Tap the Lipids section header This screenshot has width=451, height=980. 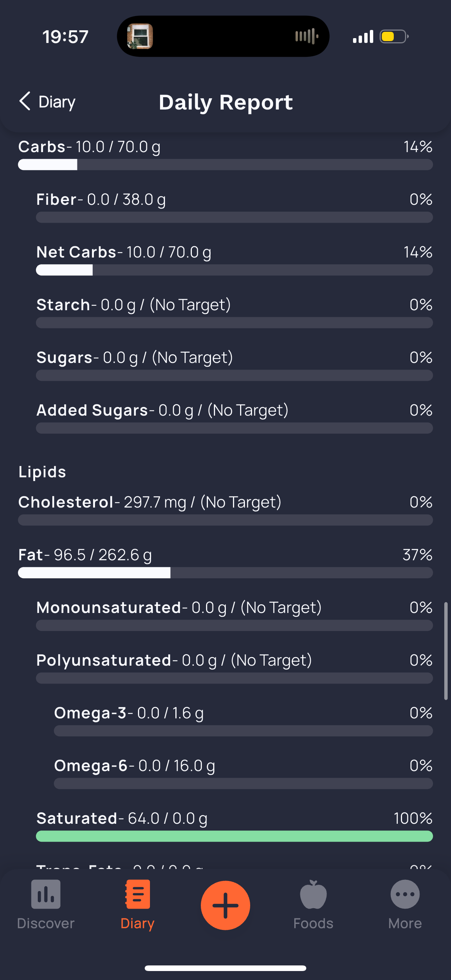pyautogui.click(x=42, y=472)
